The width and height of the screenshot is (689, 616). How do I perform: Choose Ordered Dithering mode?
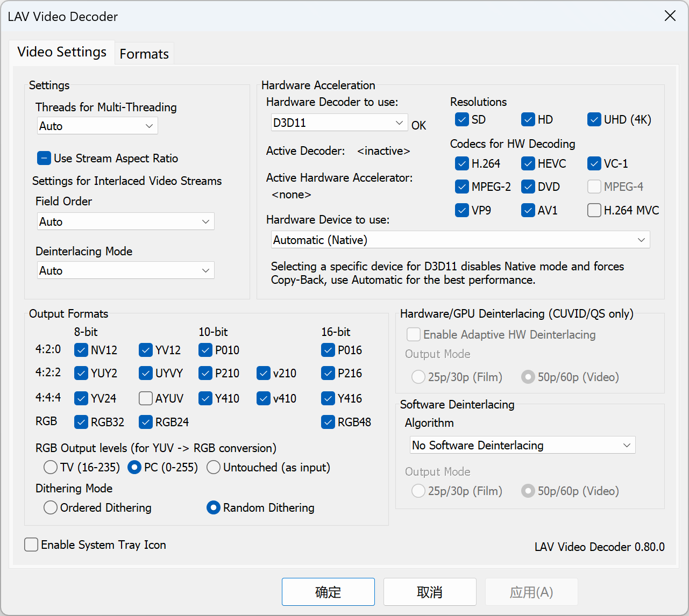[x=51, y=507]
